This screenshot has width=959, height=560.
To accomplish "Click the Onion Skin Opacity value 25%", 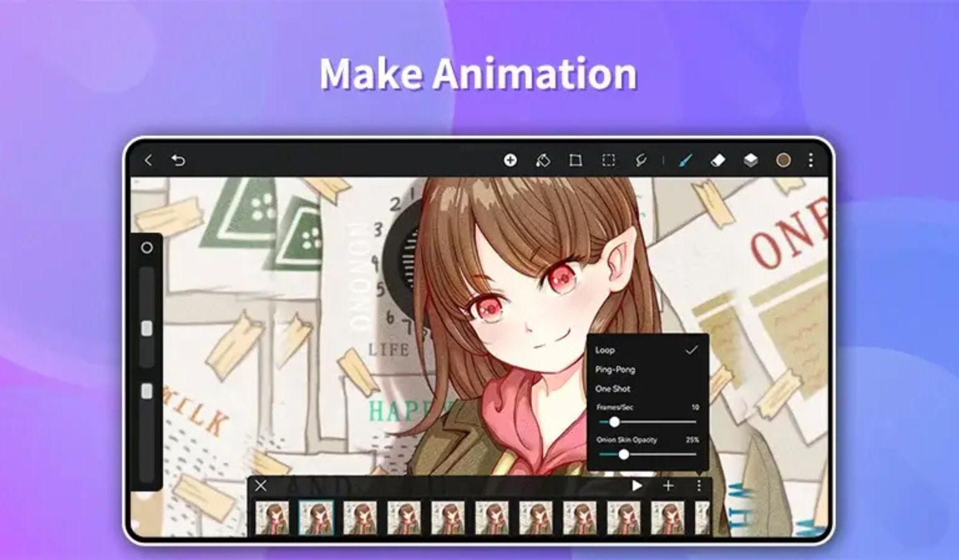I will pyautogui.click(x=692, y=439).
